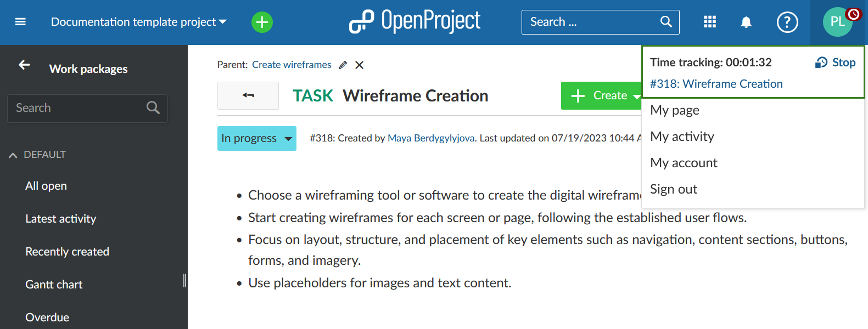
Task: Open the notifications bell
Action: tap(746, 22)
